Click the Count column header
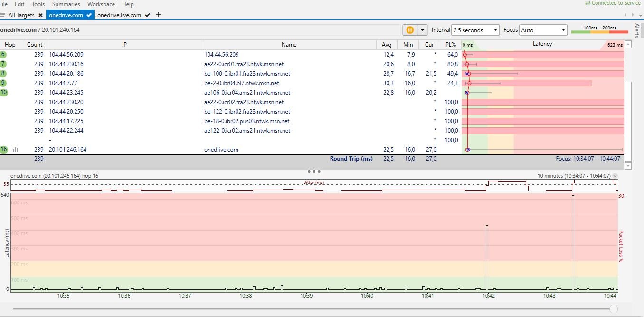The height and width of the screenshot is (317, 644). [35, 45]
